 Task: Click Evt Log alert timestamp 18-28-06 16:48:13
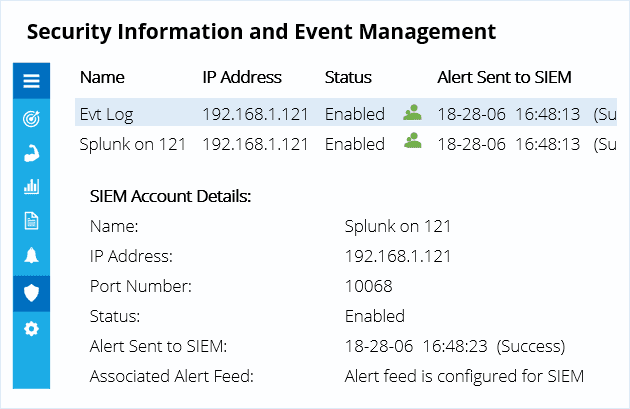pos(509,114)
